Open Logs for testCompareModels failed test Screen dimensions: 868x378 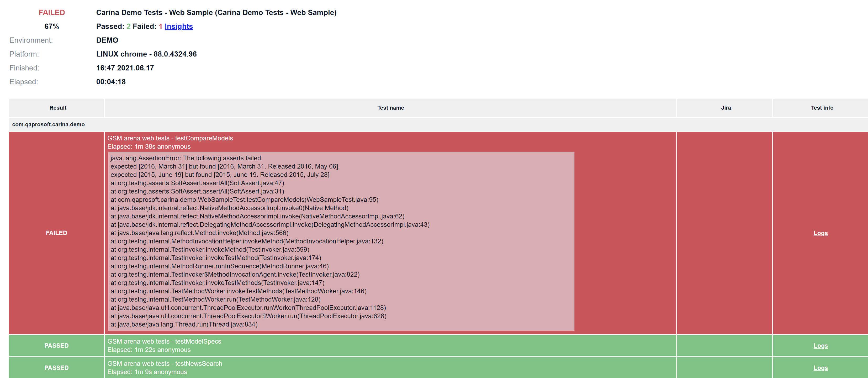click(820, 233)
